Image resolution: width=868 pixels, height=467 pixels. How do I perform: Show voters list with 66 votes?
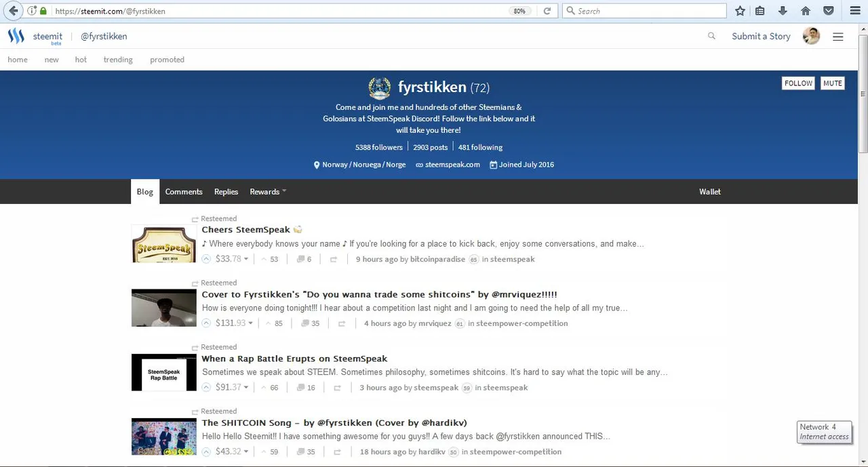(x=270, y=388)
